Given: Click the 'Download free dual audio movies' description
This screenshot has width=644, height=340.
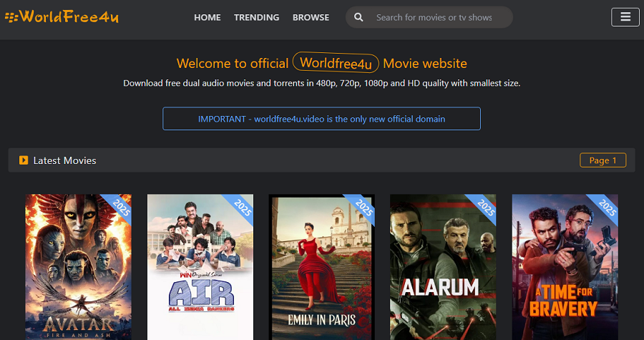Looking at the screenshot, I should tap(321, 83).
